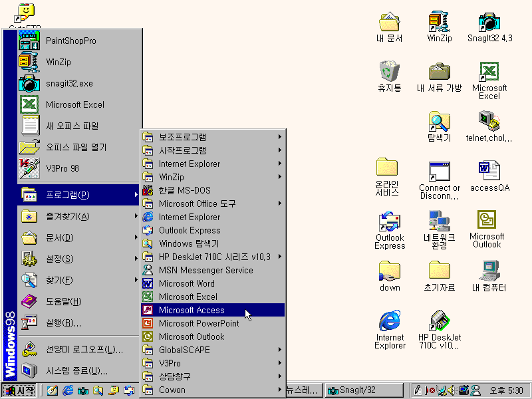Select the HP DeskJet 710C v10... desktop icon
The image size is (532, 399).
click(440, 330)
